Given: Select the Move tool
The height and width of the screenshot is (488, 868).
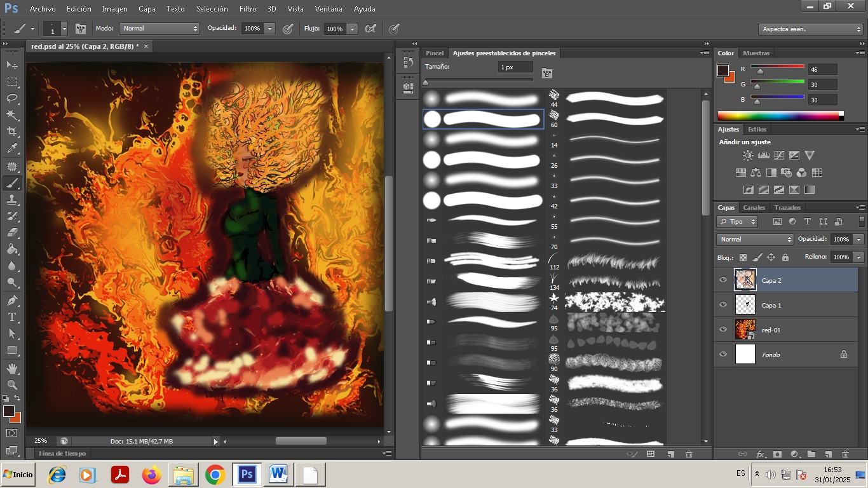Looking at the screenshot, I should coord(12,65).
